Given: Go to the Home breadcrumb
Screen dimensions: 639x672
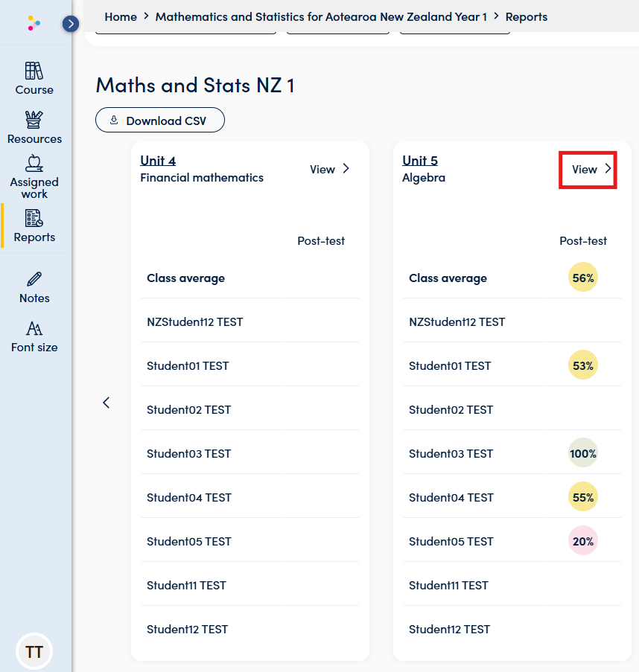Looking at the screenshot, I should [x=121, y=16].
